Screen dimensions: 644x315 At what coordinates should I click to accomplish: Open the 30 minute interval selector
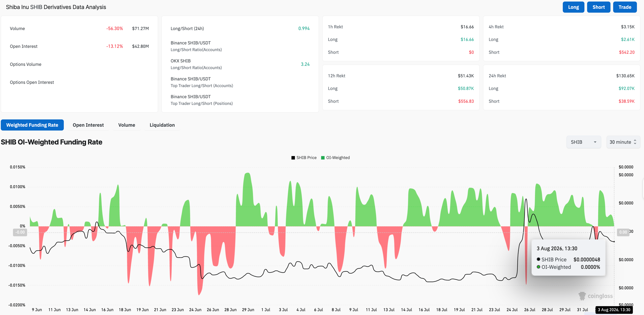pyautogui.click(x=623, y=142)
